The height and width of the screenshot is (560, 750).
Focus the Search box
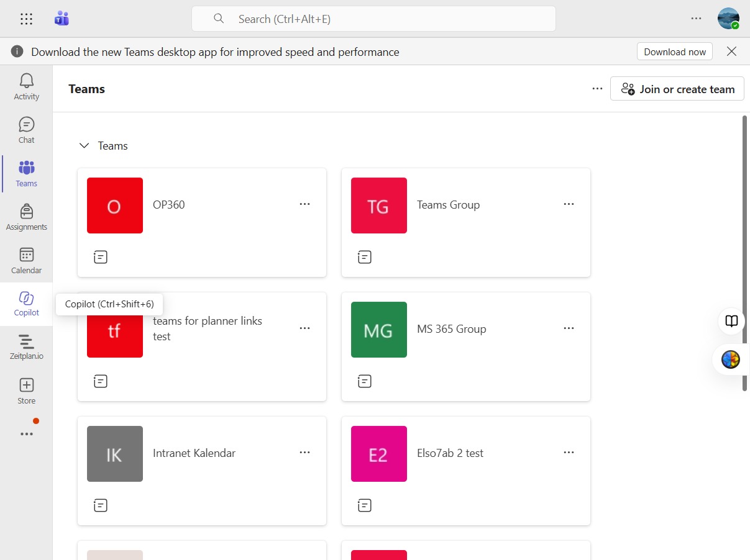(373, 19)
